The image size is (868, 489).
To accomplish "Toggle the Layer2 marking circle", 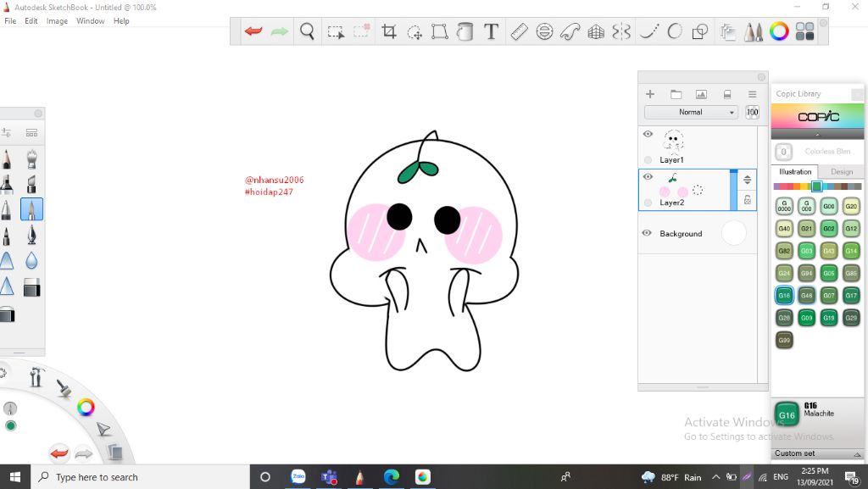I will pyautogui.click(x=648, y=203).
